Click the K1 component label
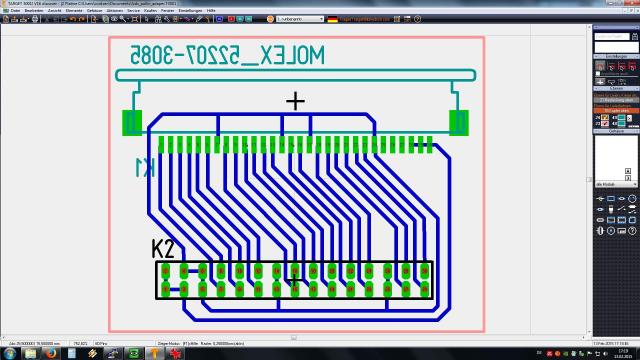 (145, 168)
